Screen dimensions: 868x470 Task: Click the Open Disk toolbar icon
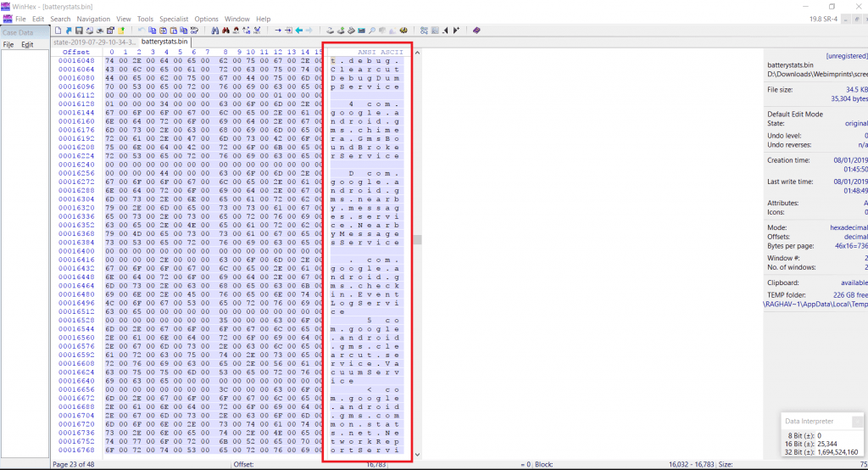(330, 31)
